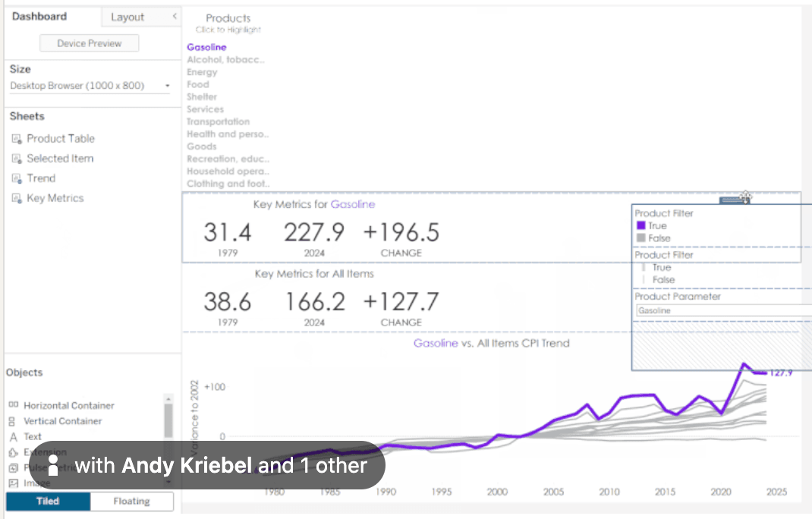The image size is (812, 519).
Task: Switch objects to Tiled mode
Action: click(x=48, y=502)
